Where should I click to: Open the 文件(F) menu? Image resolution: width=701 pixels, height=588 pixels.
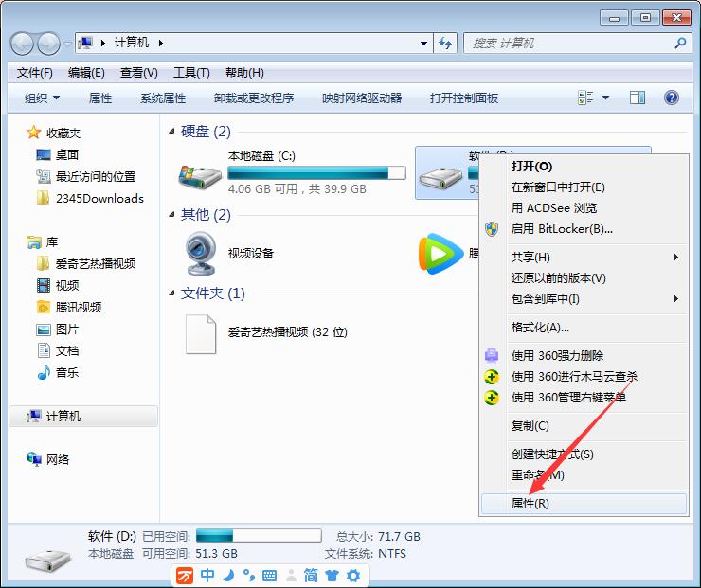coord(34,72)
